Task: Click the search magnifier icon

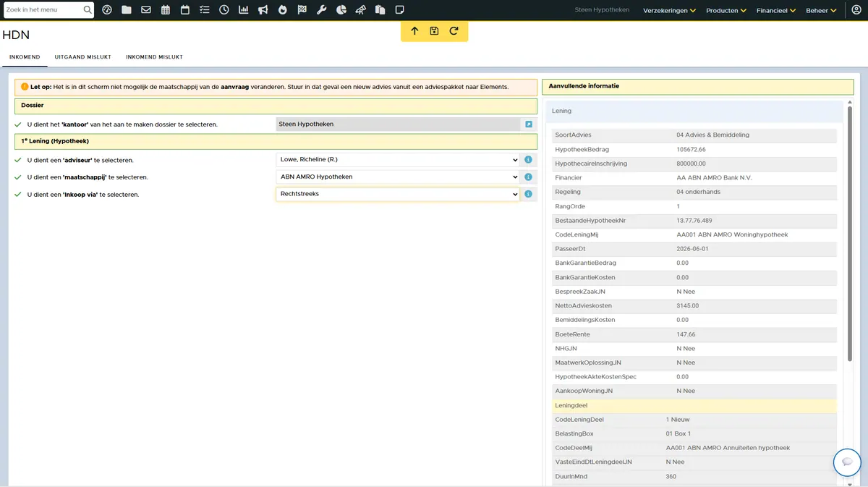Action: [x=88, y=10]
